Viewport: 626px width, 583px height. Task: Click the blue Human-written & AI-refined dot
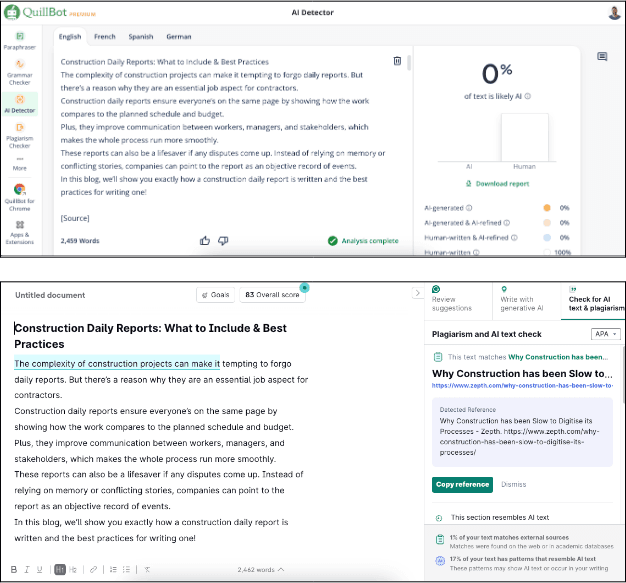[547, 238]
